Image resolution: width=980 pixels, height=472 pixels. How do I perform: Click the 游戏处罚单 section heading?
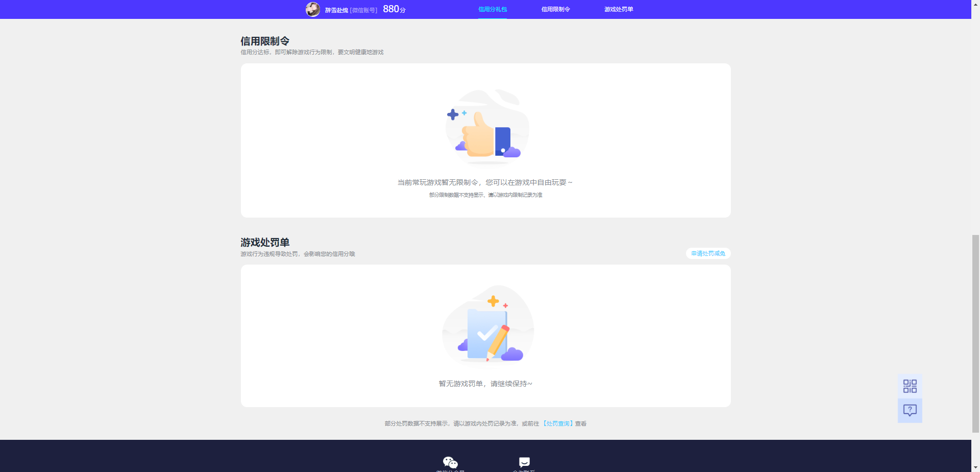265,242
